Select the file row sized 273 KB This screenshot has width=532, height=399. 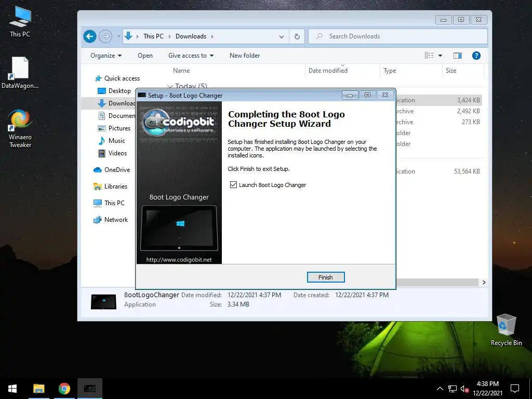click(x=438, y=122)
